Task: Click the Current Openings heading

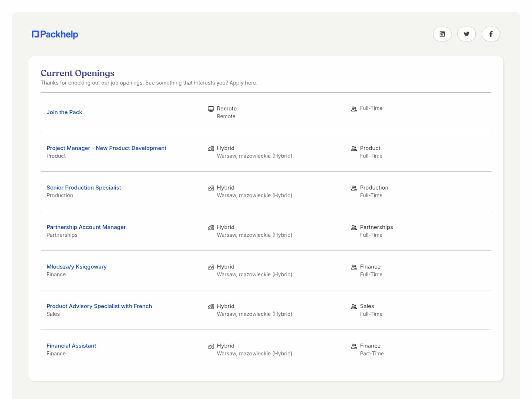Action: click(x=78, y=73)
